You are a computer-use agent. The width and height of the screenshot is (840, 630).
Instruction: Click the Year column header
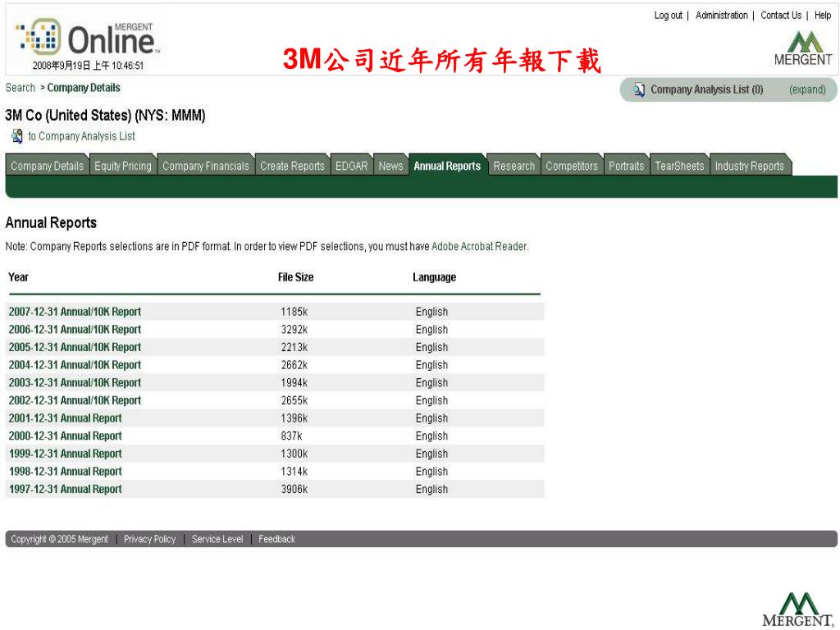click(x=18, y=277)
